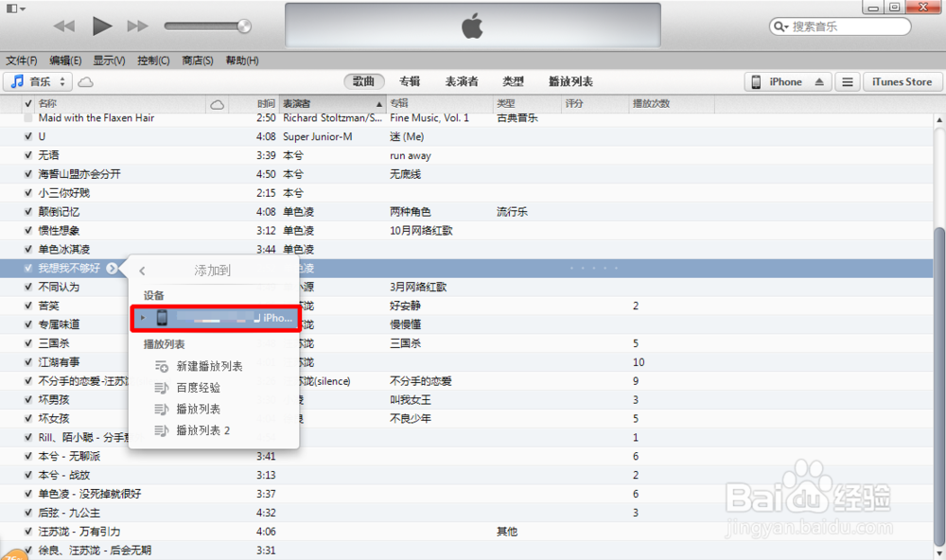Open the 文件(F) menu
This screenshot has width=946, height=560.
(22, 61)
